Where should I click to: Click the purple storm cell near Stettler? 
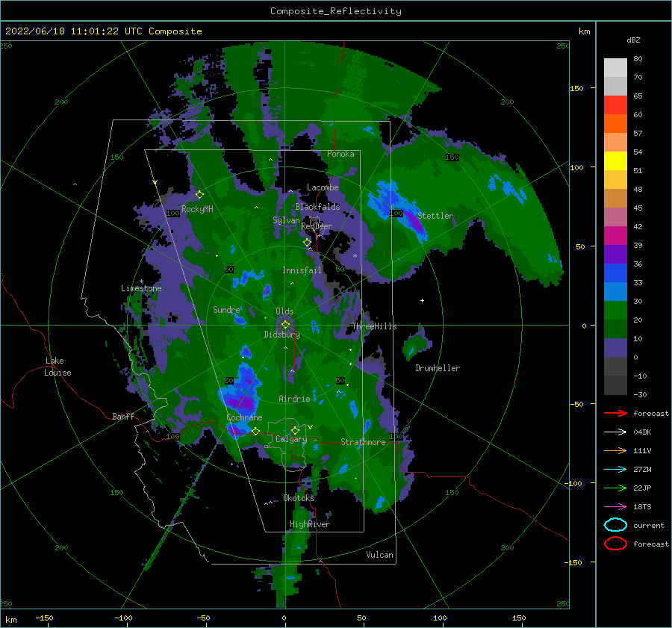tap(414, 224)
